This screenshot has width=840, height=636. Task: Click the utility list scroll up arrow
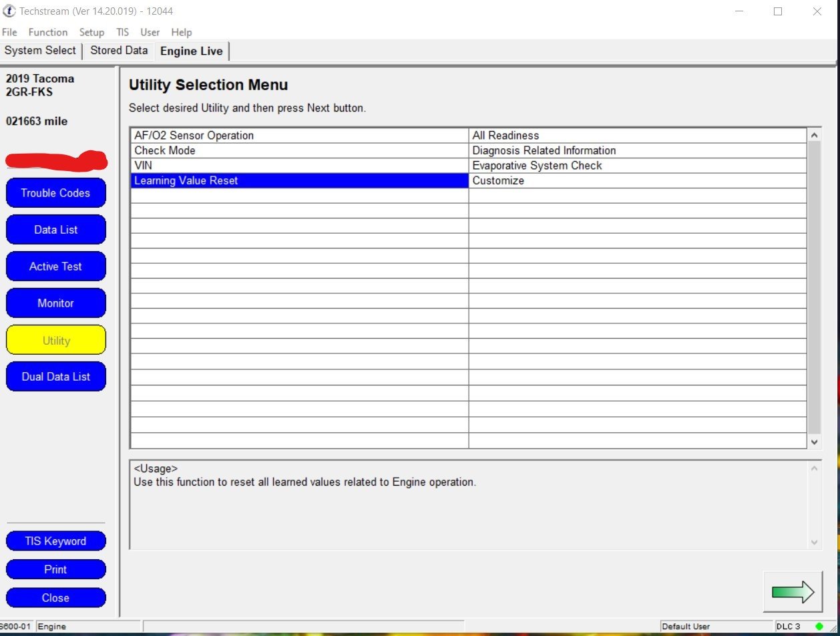[814, 135]
